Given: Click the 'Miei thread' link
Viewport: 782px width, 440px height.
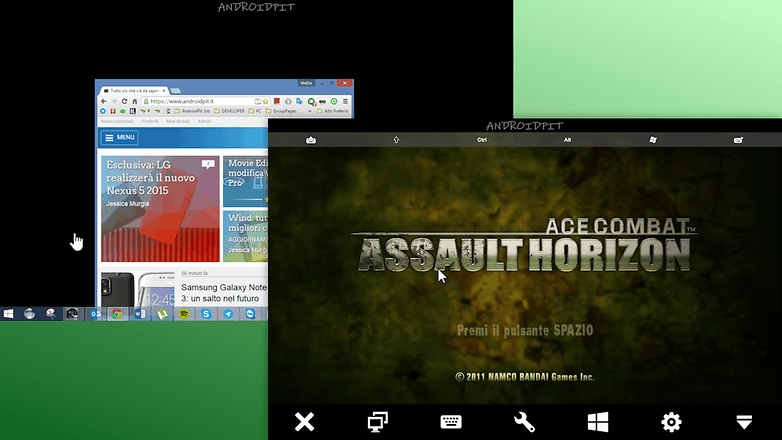Looking at the screenshot, I should (x=178, y=121).
